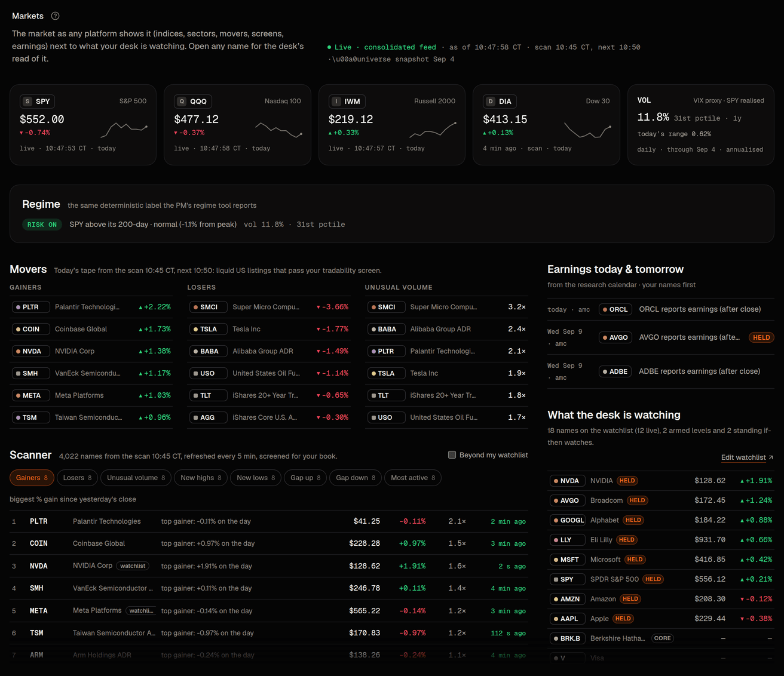Click the CORE badge on Berkshire row
This screenshot has height=676, width=784.
[662, 638]
